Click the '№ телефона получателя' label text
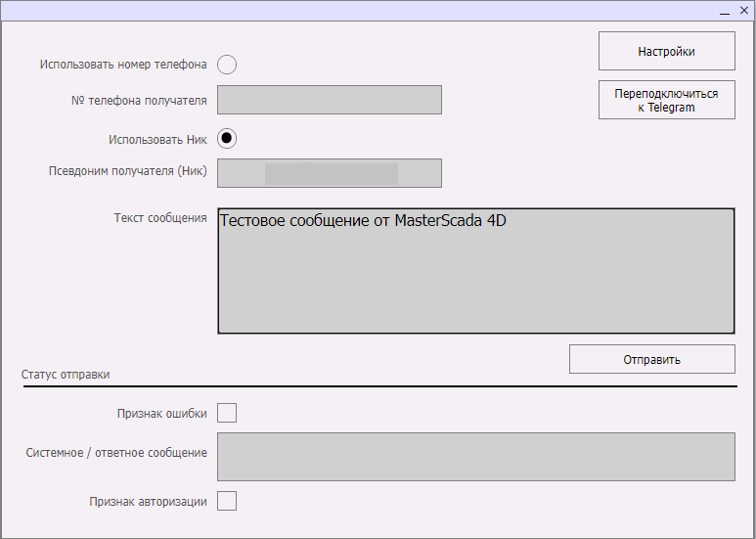This screenshot has height=539, width=756. click(139, 100)
